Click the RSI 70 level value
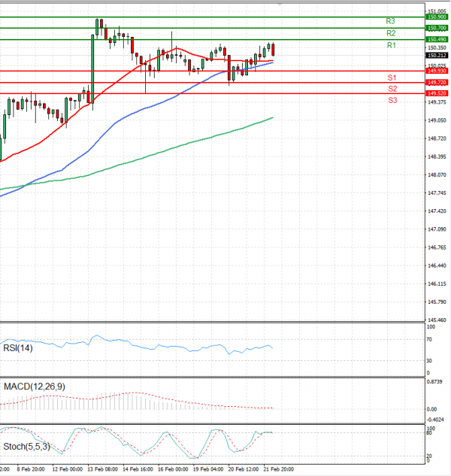 (429, 339)
